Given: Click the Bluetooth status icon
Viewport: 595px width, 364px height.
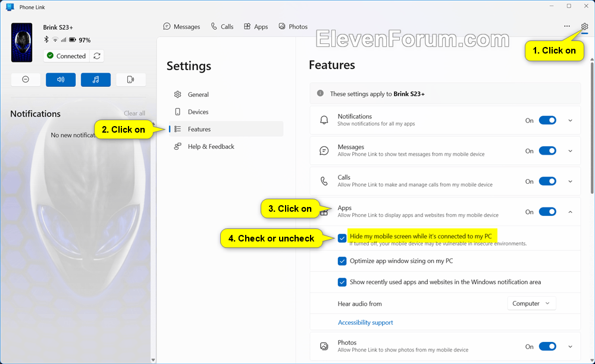Looking at the screenshot, I should (x=46, y=39).
